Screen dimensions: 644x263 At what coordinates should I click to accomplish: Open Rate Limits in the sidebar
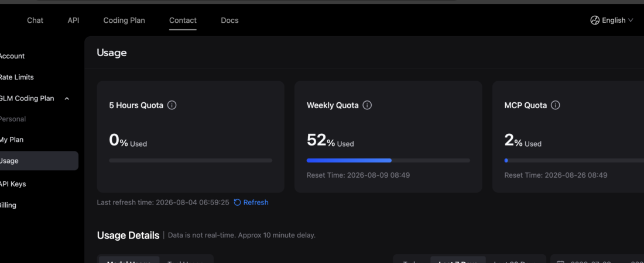16,77
